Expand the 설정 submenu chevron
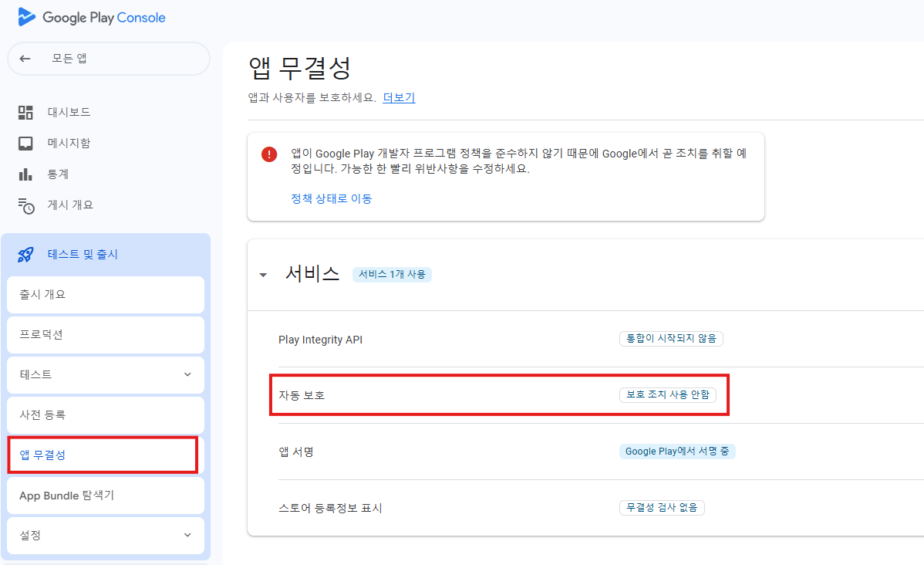The width and height of the screenshot is (924, 565). pos(187,536)
